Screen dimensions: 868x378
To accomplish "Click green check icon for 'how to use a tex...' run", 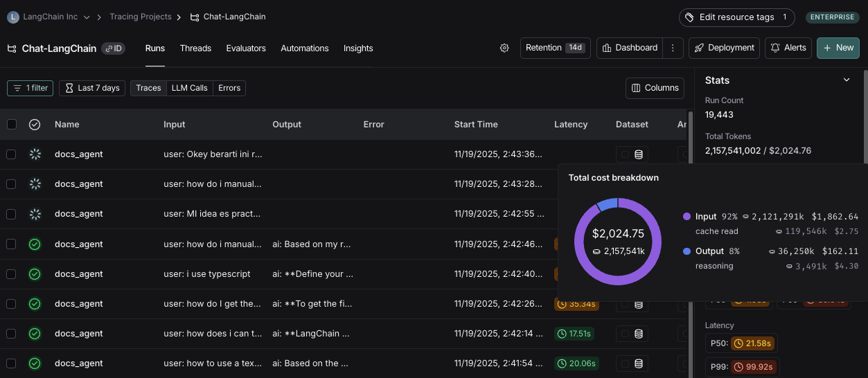I will pyautogui.click(x=35, y=363).
